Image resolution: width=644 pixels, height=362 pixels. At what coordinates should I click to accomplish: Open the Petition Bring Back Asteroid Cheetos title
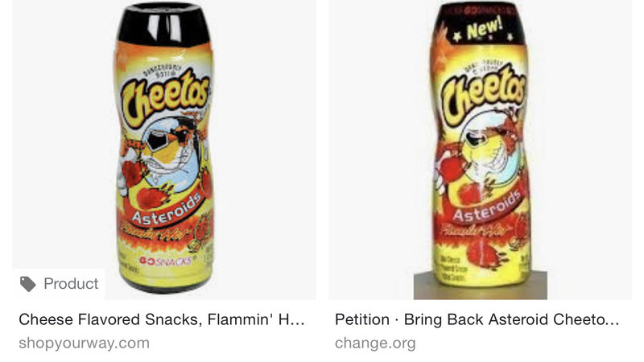click(477, 319)
